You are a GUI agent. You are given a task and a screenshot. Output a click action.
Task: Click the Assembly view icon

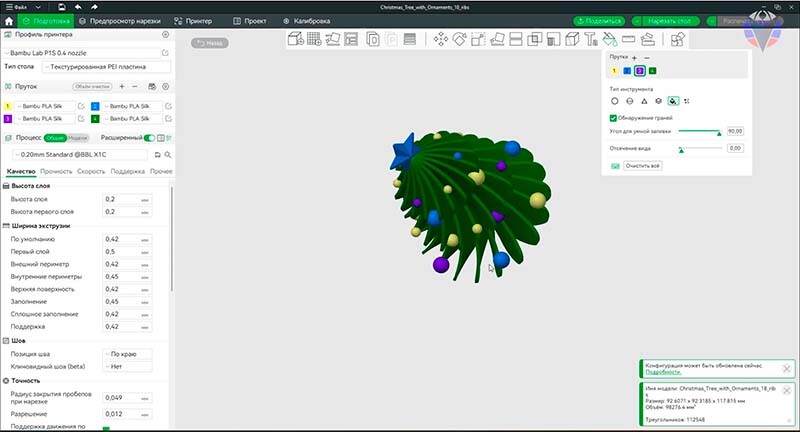coord(678,39)
